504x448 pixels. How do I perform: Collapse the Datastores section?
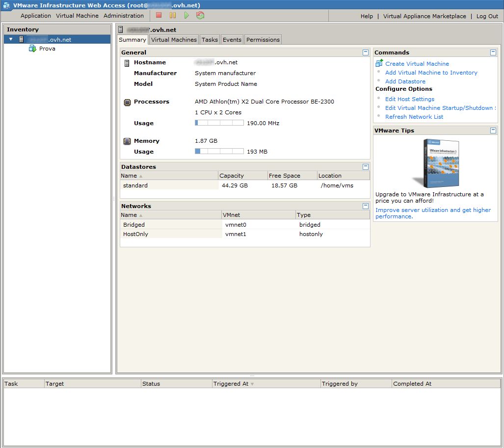coord(366,167)
